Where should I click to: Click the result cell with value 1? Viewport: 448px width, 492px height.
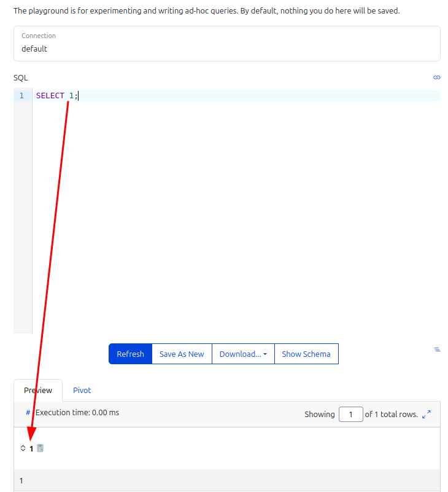(227, 480)
